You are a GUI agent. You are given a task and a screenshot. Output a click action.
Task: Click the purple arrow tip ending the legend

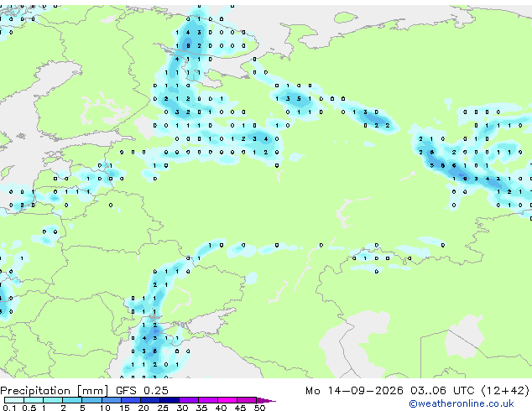tap(266, 400)
